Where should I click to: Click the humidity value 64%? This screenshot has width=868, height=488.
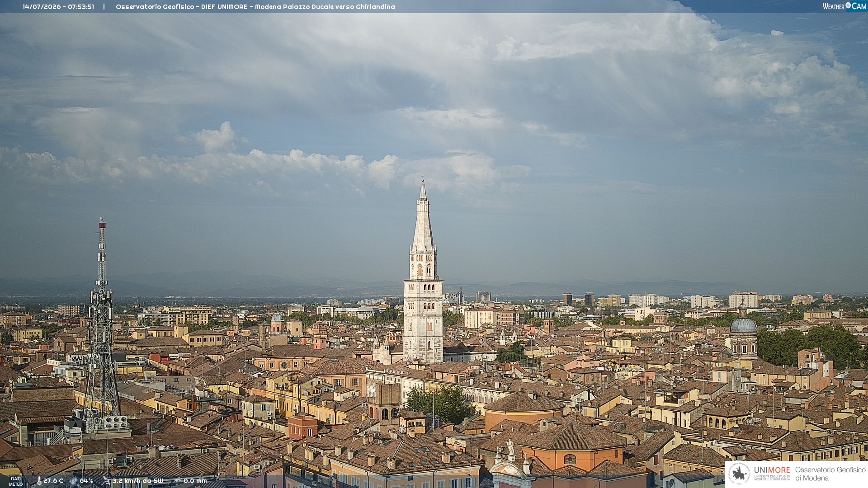pos(86,481)
